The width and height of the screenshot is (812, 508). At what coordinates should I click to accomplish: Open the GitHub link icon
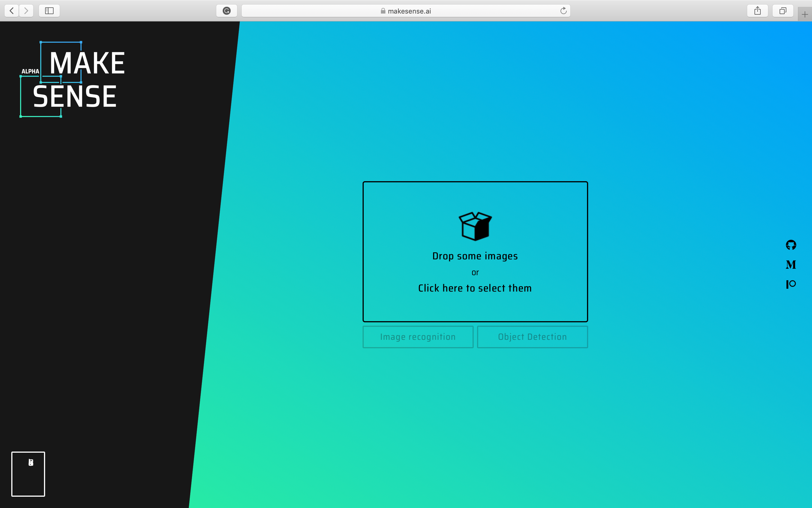click(x=791, y=245)
